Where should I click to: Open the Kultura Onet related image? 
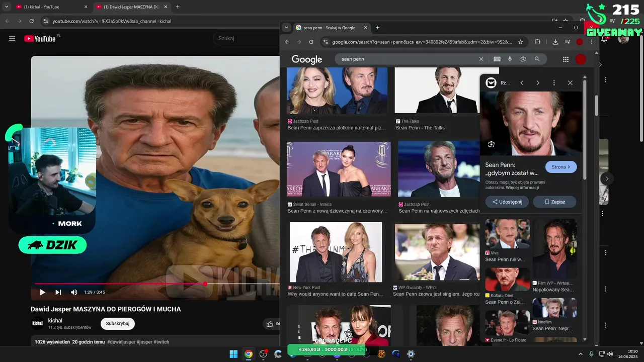pyautogui.click(x=507, y=280)
